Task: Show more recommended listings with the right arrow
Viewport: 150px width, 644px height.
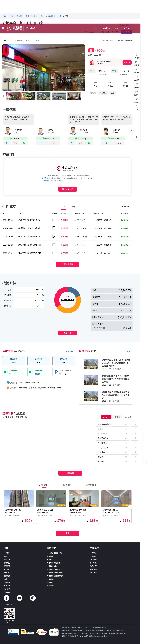Action: tap(130, 507)
